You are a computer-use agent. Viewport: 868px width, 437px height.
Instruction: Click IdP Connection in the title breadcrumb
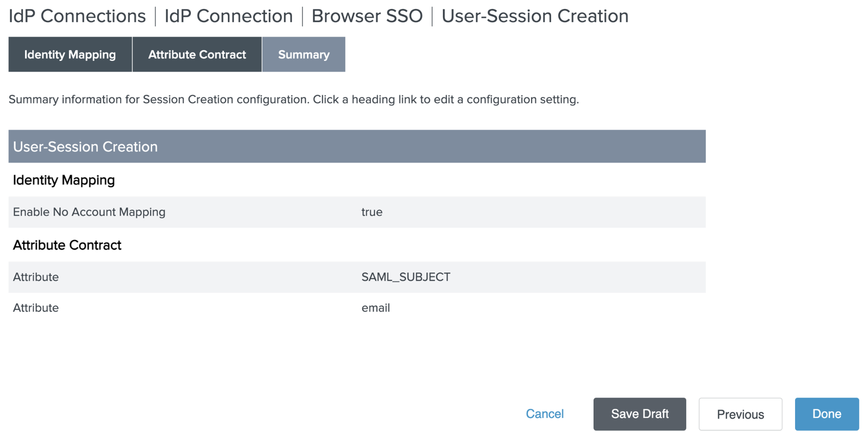(228, 16)
